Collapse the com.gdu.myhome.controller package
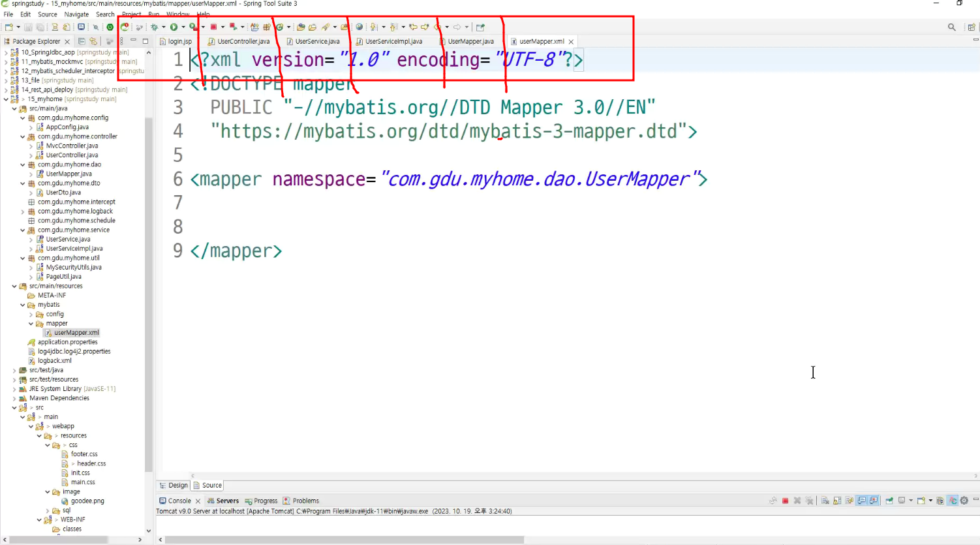Image resolution: width=980 pixels, height=545 pixels. coord(23,136)
